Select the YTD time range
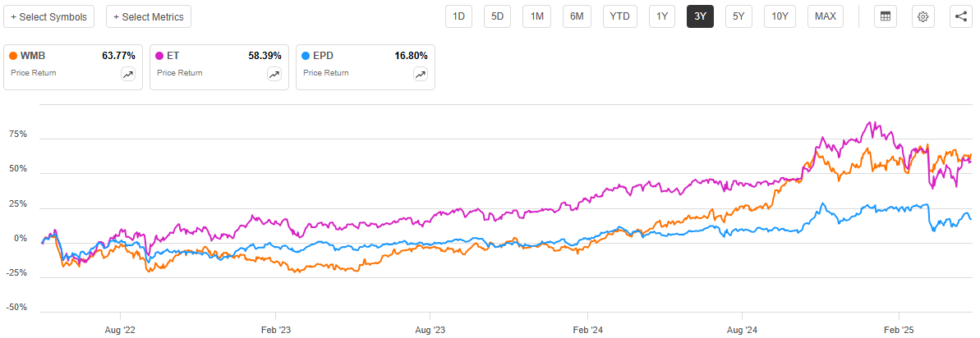This screenshot has width=980, height=338. pos(619,16)
